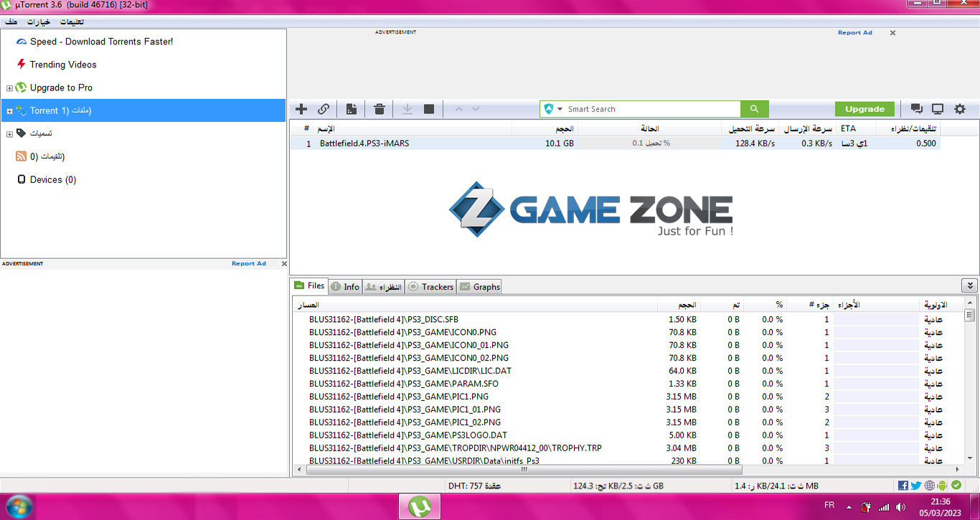Image resolution: width=980 pixels, height=520 pixels.
Task: Open the search provider dropdown arrow
Action: tap(560, 109)
